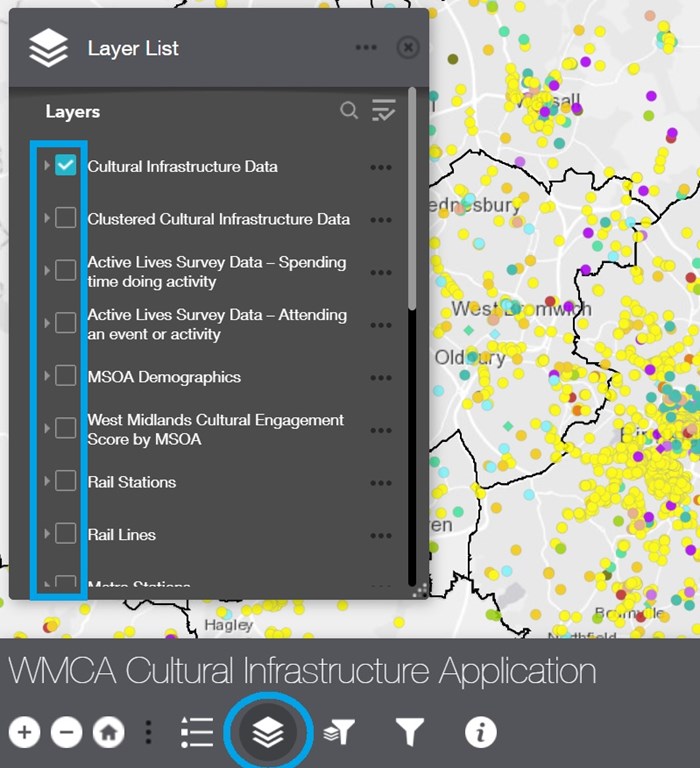Return to the default home extent
Screen dimensions: 700x768
(108, 732)
